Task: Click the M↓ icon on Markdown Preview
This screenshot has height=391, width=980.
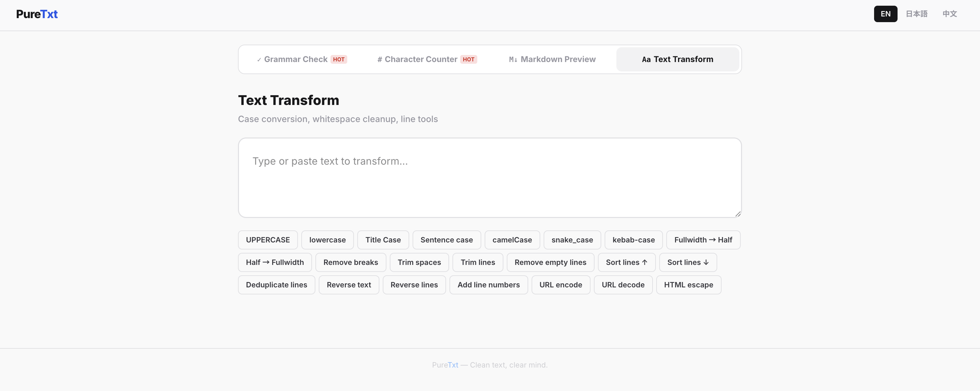Action: tap(513, 59)
